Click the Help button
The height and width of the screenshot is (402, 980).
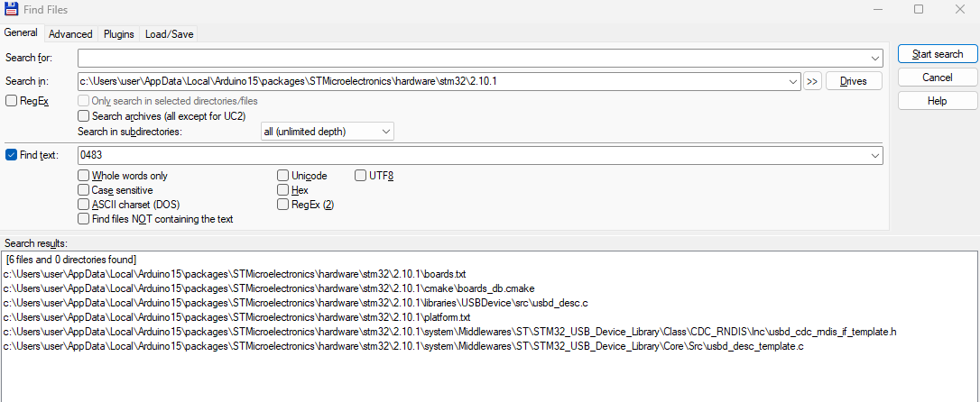[x=938, y=101]
